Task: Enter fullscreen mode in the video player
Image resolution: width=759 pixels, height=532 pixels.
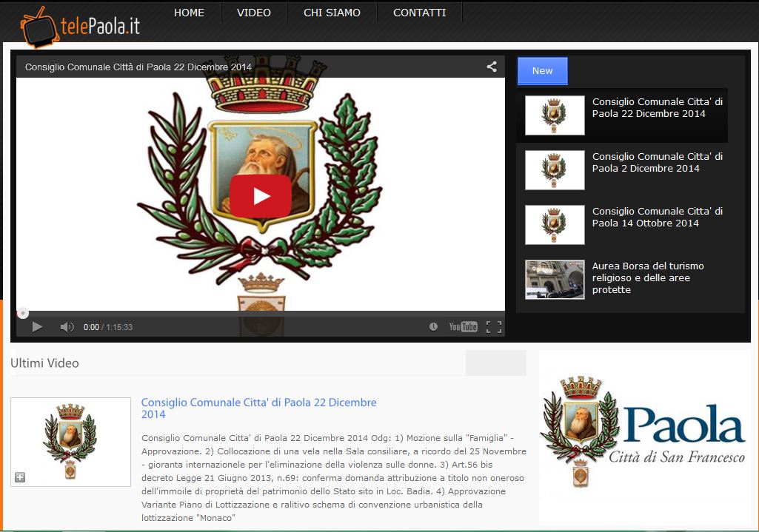Action: click(x=494, y=327)
